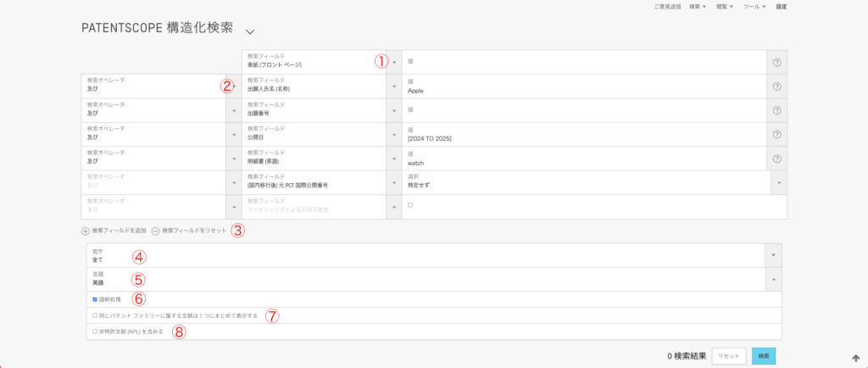This screenshot has width=868, height=368.
Task: Click help icon beside [2024 TO 2025] value
Action: pos(776,135)
